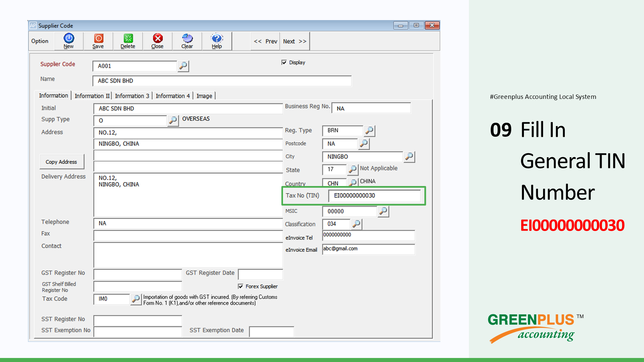Open the City lookup magnifier
The image size is (644, 362).
[x=409, y=157]
